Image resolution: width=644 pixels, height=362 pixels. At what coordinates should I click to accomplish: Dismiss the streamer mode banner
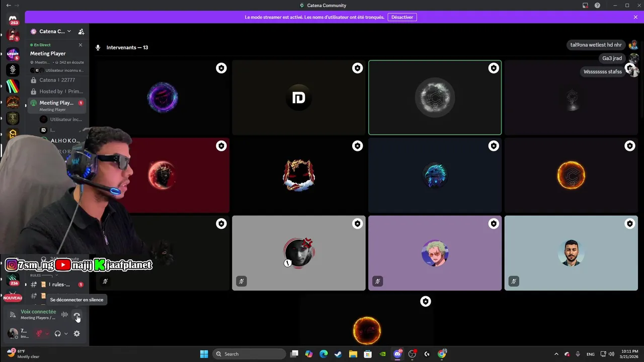(x=635, y=17)
